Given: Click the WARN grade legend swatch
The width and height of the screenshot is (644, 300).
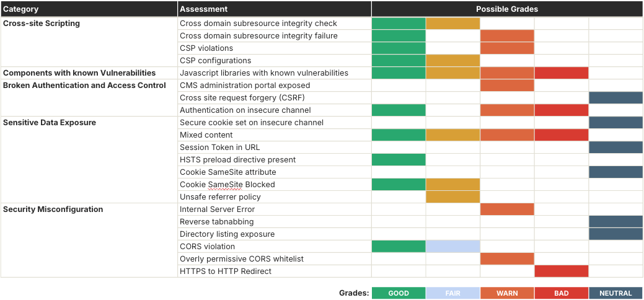Looking at the screenshot, I should click(507, 293).
